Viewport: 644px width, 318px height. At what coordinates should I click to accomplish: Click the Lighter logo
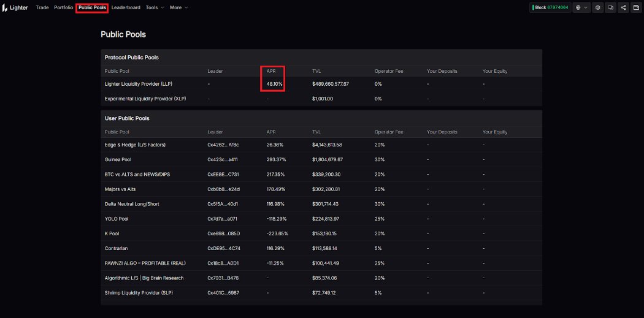coord(15,7)
